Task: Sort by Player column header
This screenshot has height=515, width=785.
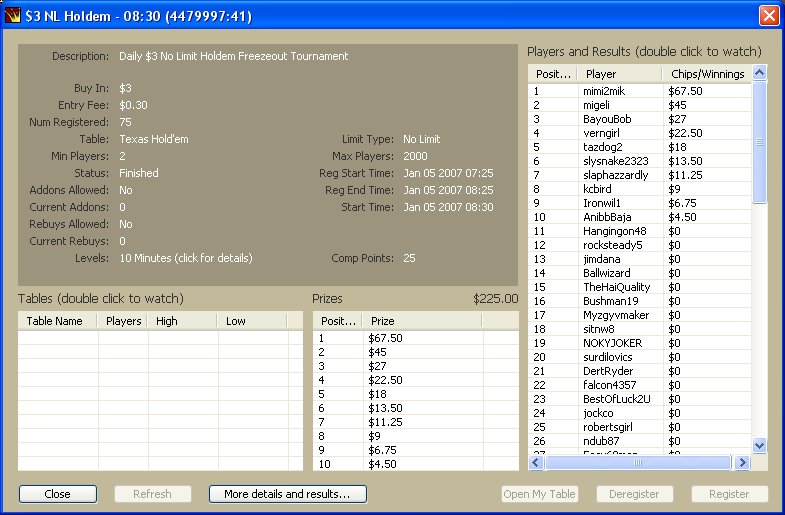Action: click(619, 74)
